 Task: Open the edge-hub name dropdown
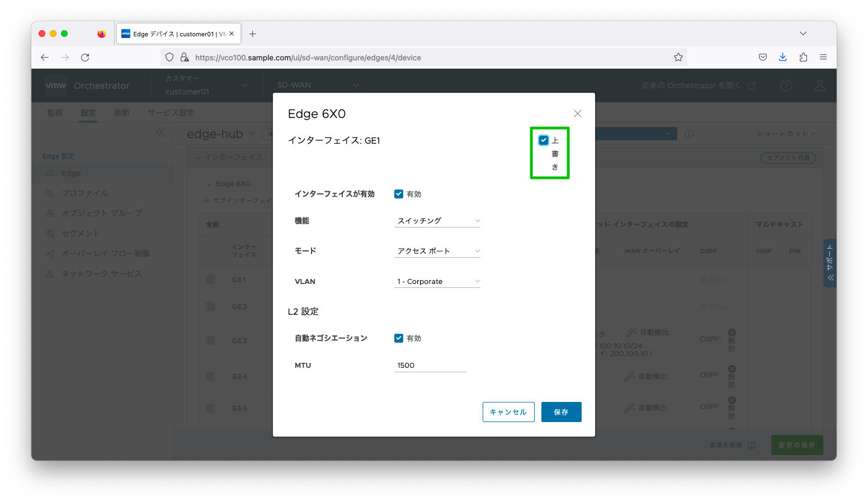tap(252, 134)
